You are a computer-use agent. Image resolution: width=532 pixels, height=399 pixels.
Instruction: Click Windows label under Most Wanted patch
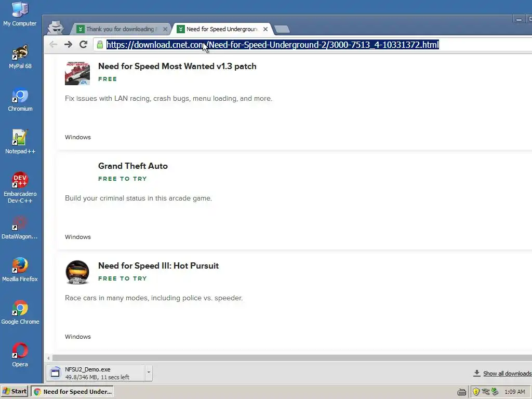(x=78, y=137)
